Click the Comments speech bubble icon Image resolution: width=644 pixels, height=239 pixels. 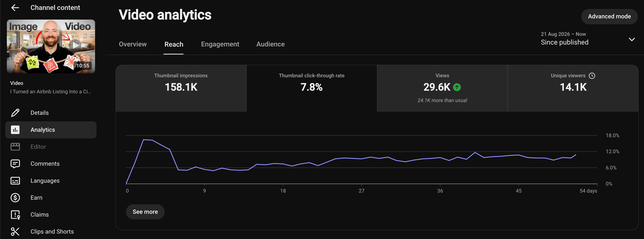click(15, 164)
